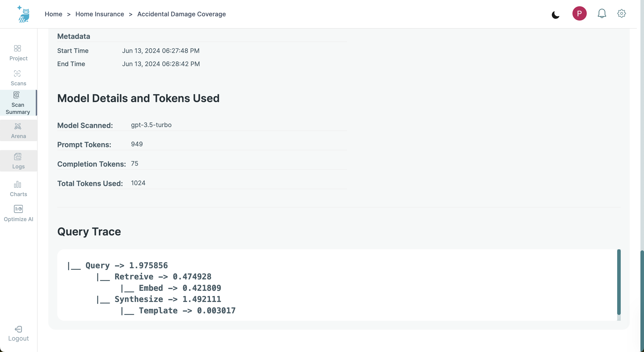
Task: Click Template -> 0.003017 trace line
Action: point(178,310)
